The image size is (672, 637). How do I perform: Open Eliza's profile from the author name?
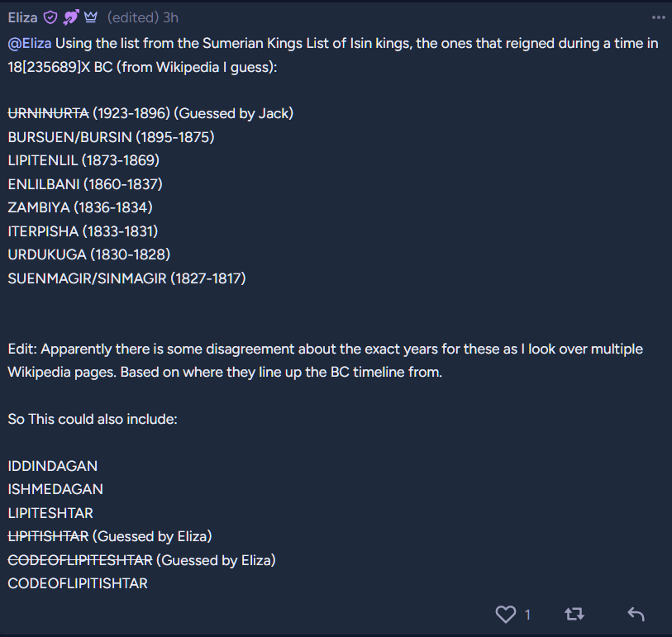point(22,17)
